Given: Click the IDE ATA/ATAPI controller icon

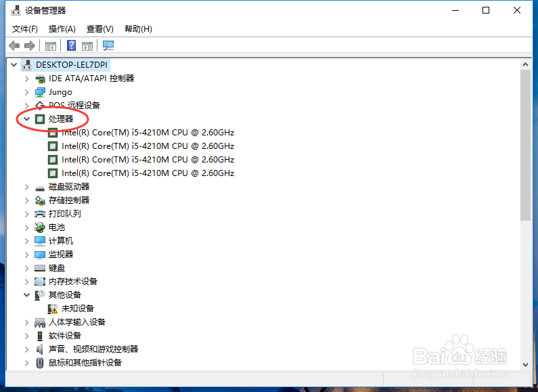Looking at the screenshot, I should tap(40, 79).
